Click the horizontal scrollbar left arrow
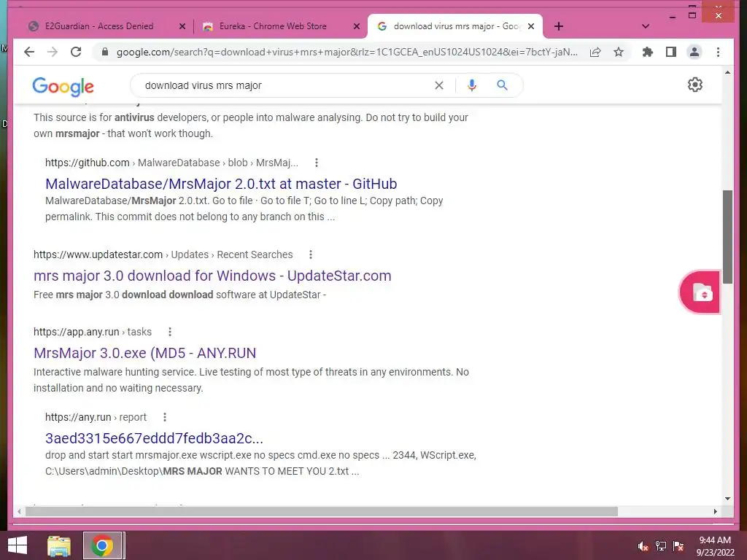 19,511
